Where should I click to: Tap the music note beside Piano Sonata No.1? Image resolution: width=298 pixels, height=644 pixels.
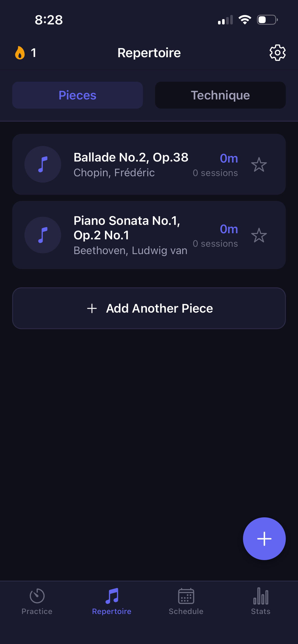point(43,235)
